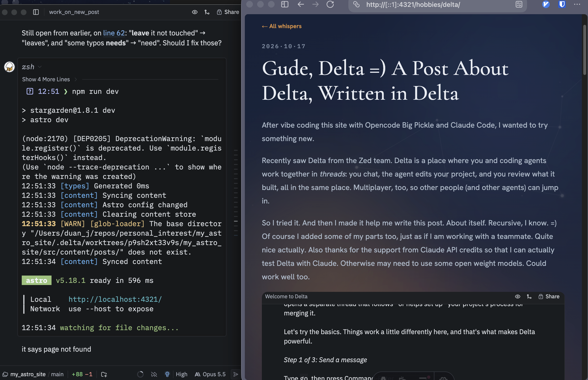Open the Bitwarden shield extension icon
The width and height of the screenshot is (588, 380).
tap(562, 4)
